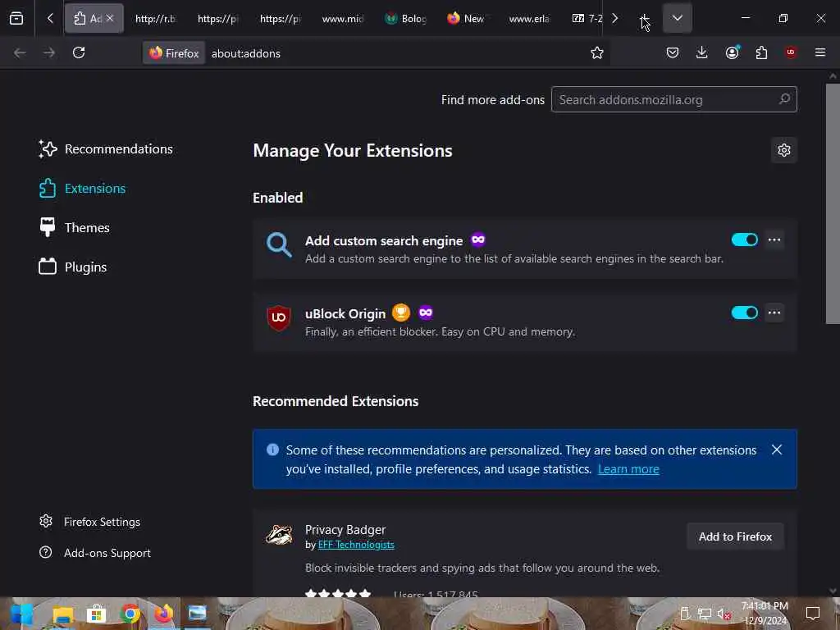Launch Google Chrome from taskbar
The image size is (840, 630).
pos(130,614)
